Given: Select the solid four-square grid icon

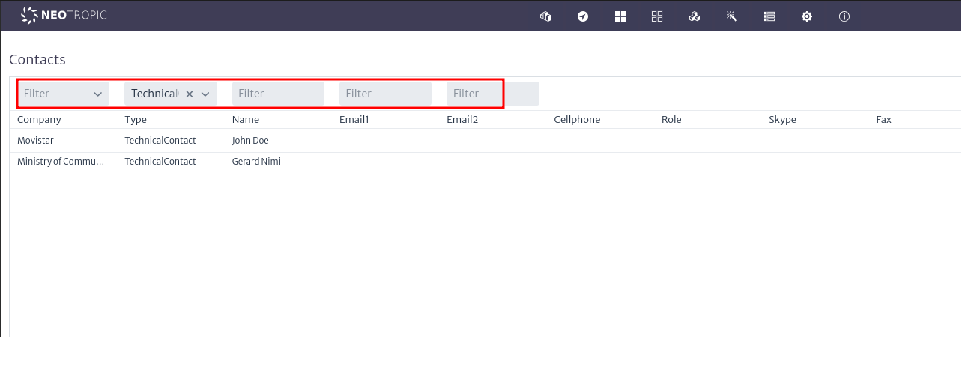Looking at the screenshot, I should click(x=620, y=16).
